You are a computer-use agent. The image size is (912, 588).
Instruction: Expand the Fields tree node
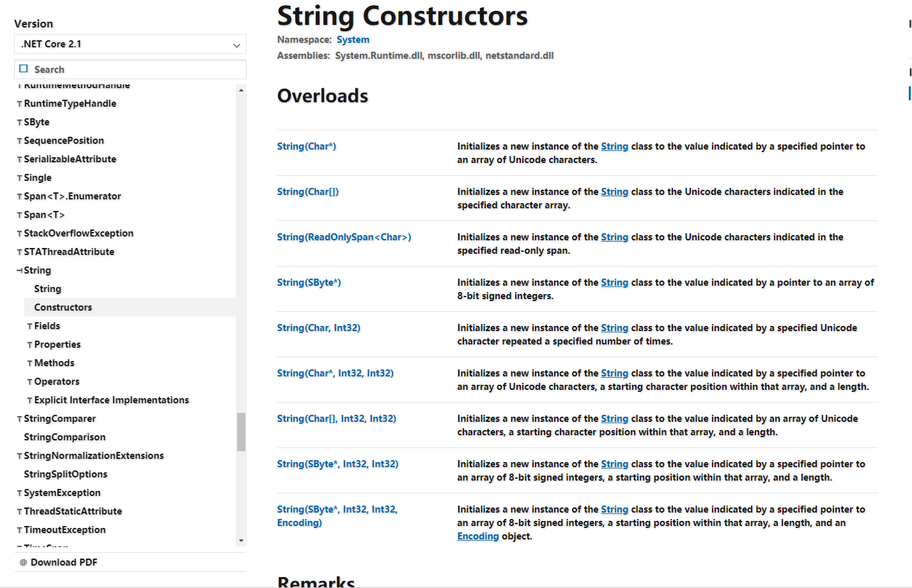pos(29,327)
